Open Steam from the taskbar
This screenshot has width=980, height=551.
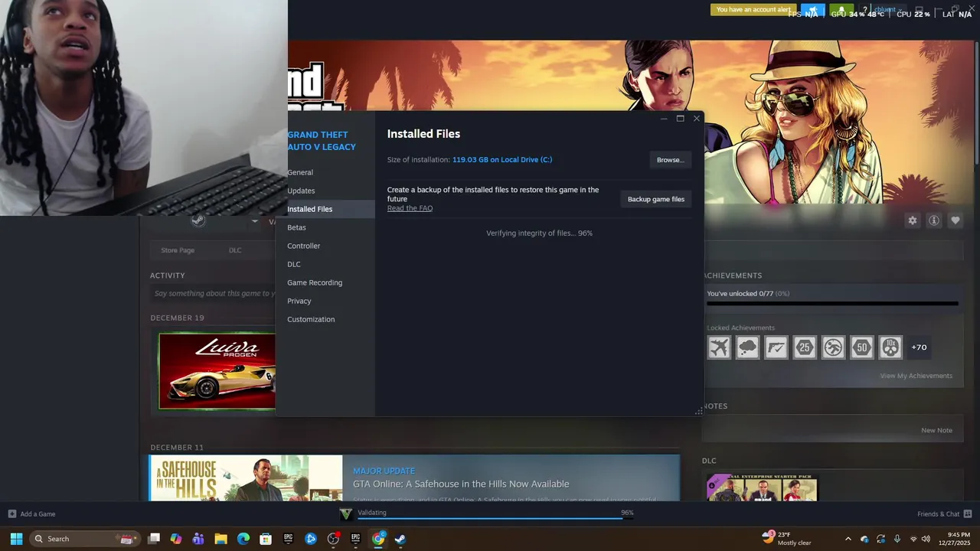[x=400, y=539]
